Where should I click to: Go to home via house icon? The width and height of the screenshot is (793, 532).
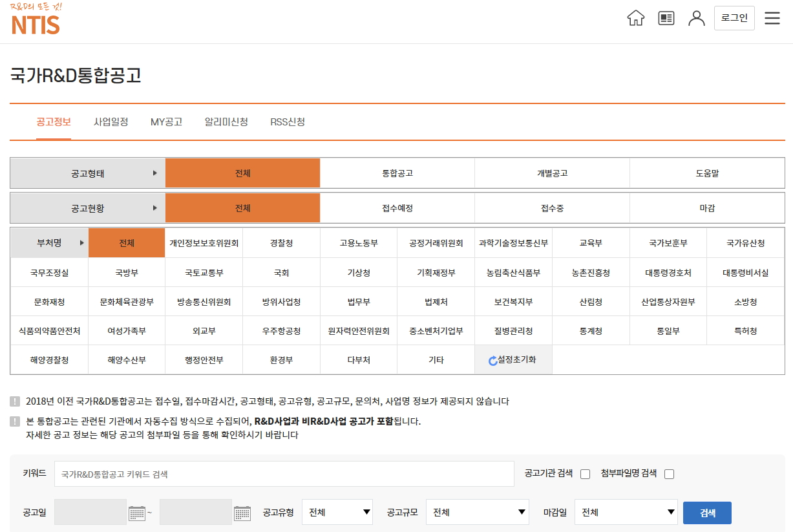coord(636,18)
